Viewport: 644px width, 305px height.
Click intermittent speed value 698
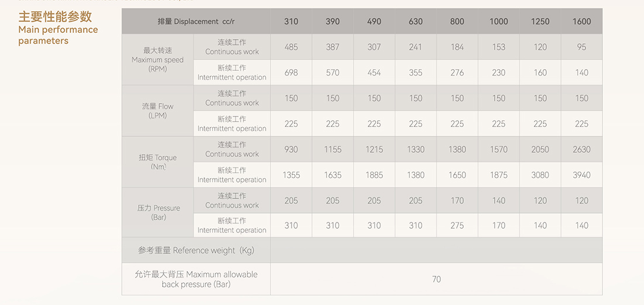point(291,73)
